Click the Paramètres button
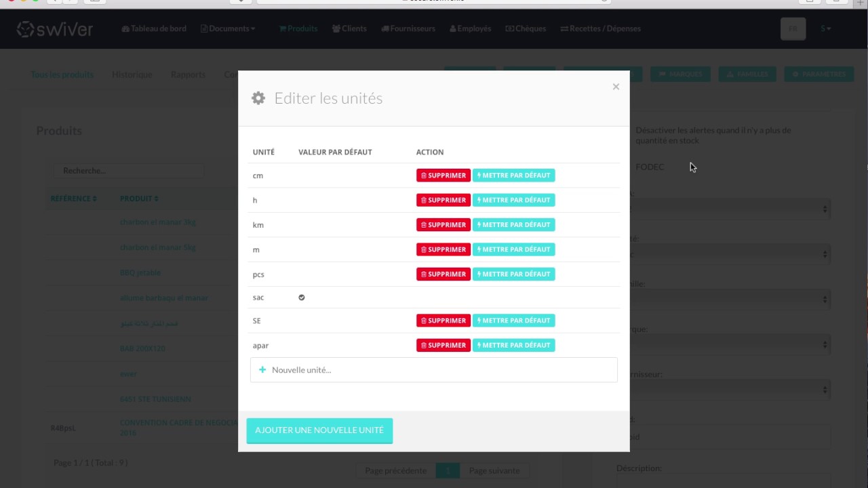The image size is (868, 488). 819,75
